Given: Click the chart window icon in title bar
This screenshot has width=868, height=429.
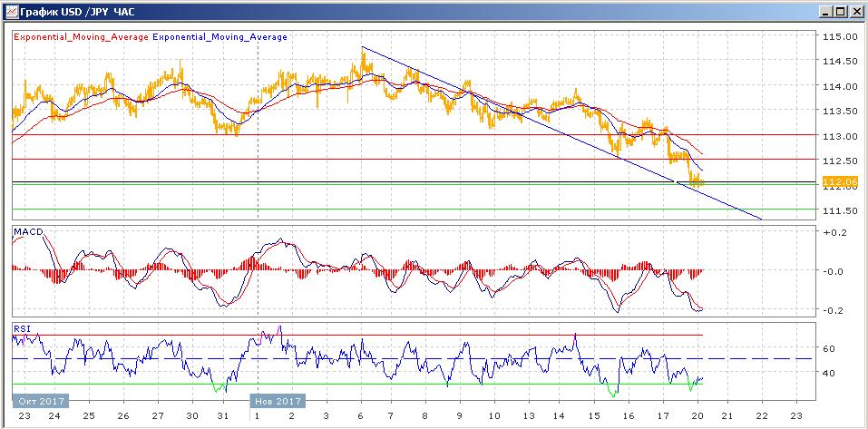Looking at the screenshot, I should coord(11,11).
